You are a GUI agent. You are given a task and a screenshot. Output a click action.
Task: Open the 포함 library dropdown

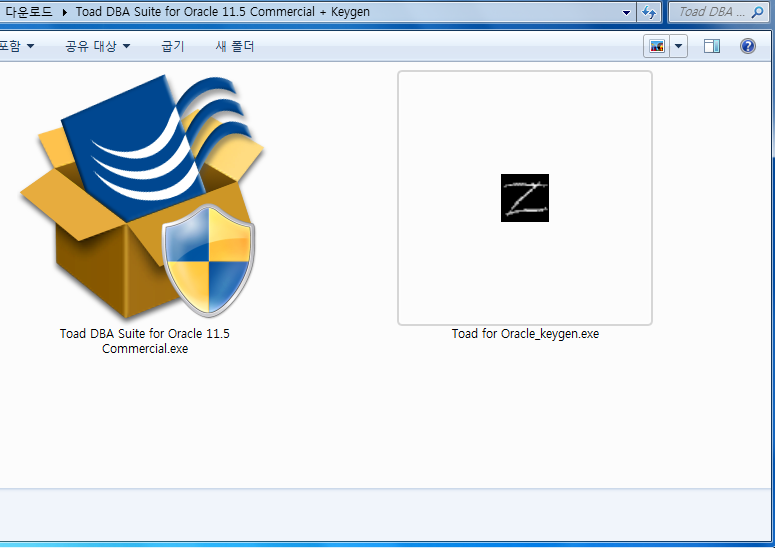[x=17, y=46]
